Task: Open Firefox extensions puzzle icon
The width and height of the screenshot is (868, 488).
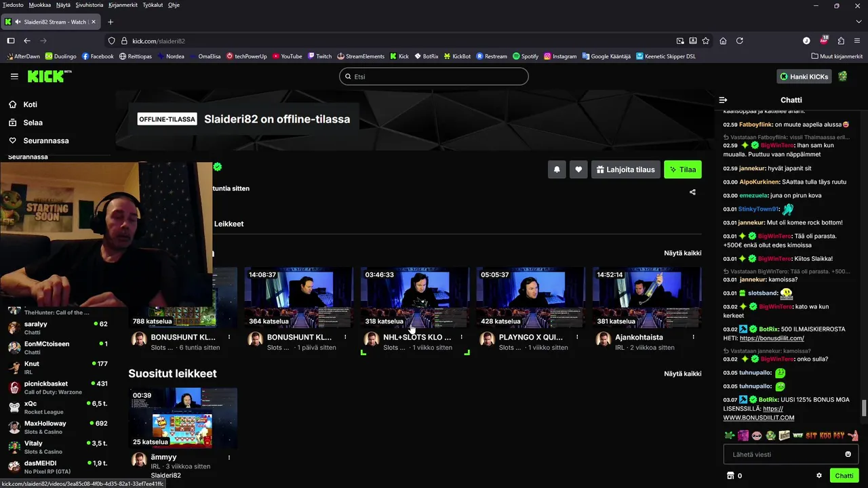Action: (x=841, y=41)
